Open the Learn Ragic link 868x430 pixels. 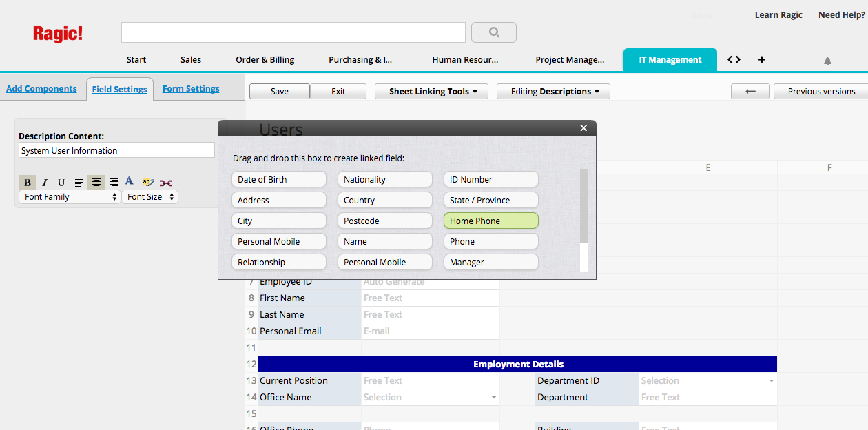click(778, 15)
